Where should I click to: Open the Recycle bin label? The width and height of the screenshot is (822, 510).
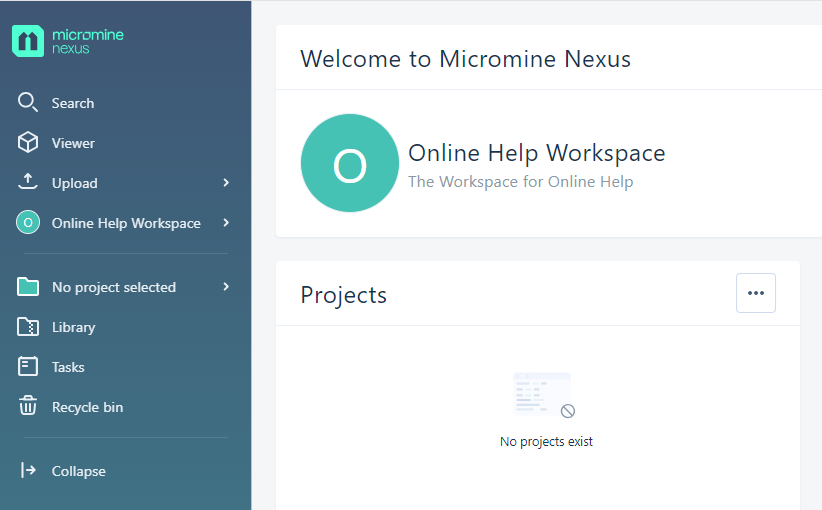(88, 407)
